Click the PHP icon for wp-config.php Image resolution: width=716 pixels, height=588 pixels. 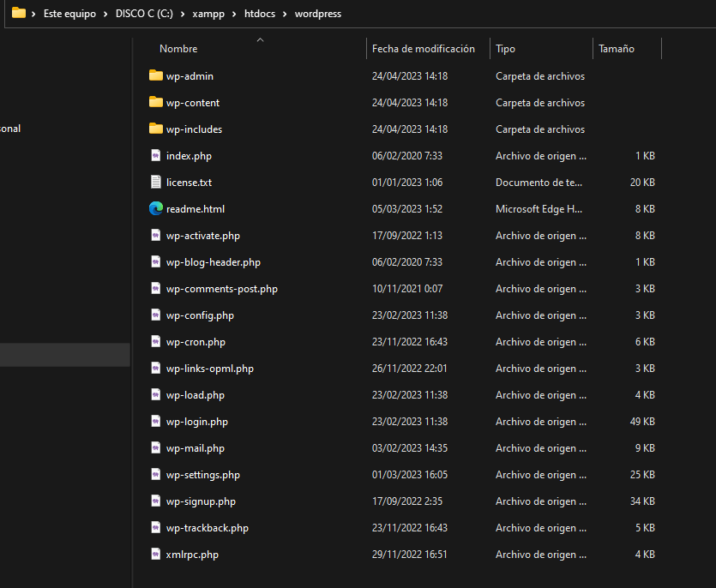[x=155, y=315]
